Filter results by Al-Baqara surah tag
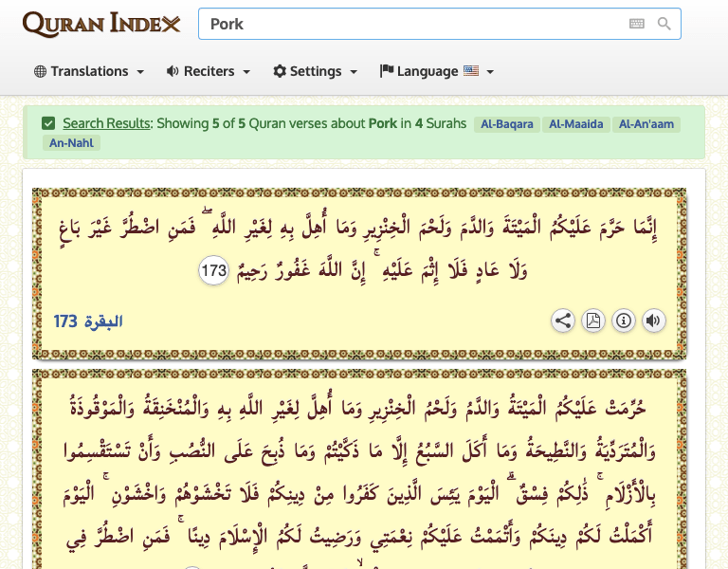This screenshot has height=569, width=728. click(507, 124)
